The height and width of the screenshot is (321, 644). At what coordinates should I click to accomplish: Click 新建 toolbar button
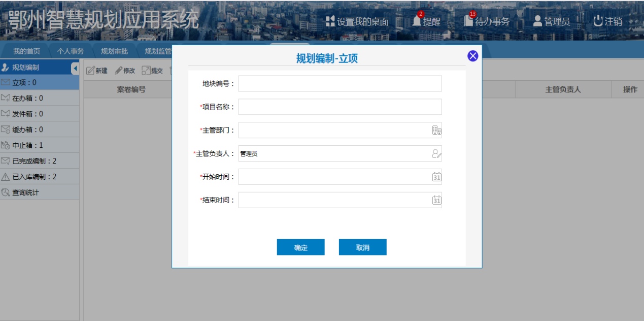click(x=97, y=71)
